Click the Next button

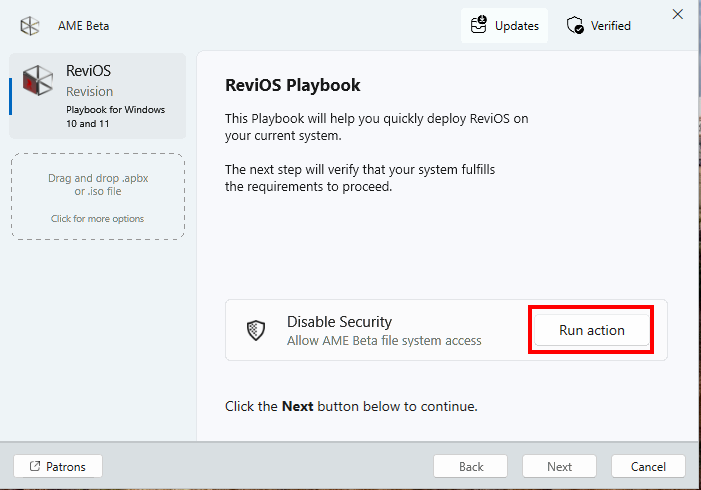[559, 466]
